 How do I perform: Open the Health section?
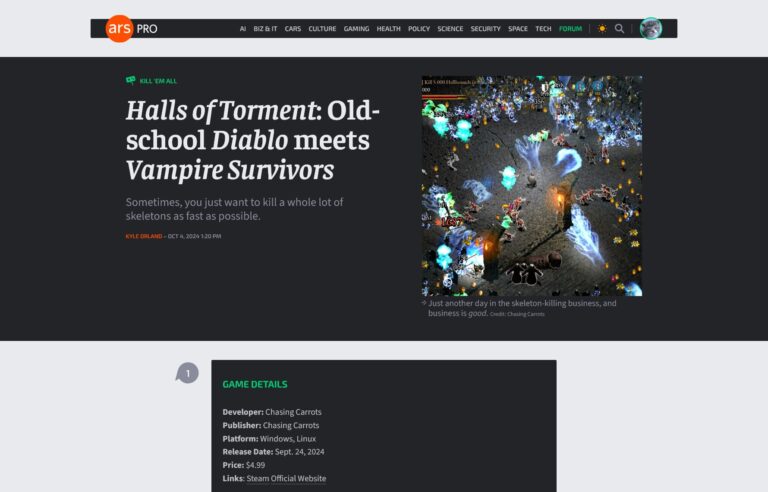[x=388, y=29]
